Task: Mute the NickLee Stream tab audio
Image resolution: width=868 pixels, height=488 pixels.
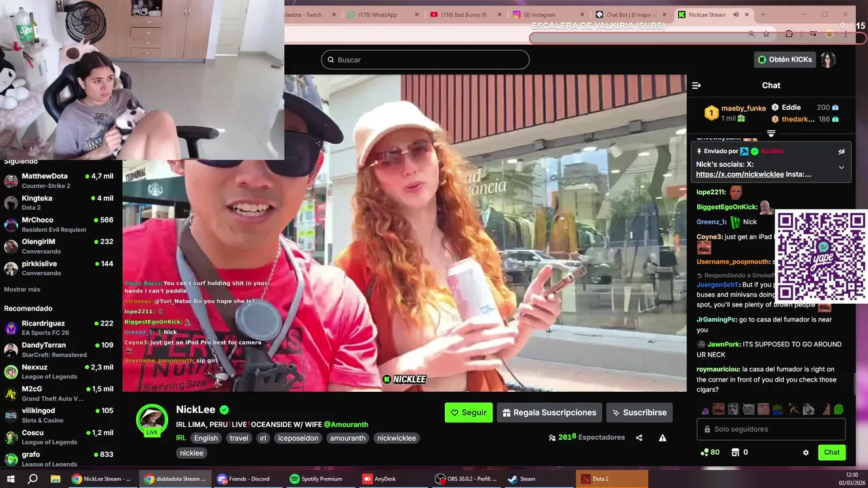Action: click(736, 14)
